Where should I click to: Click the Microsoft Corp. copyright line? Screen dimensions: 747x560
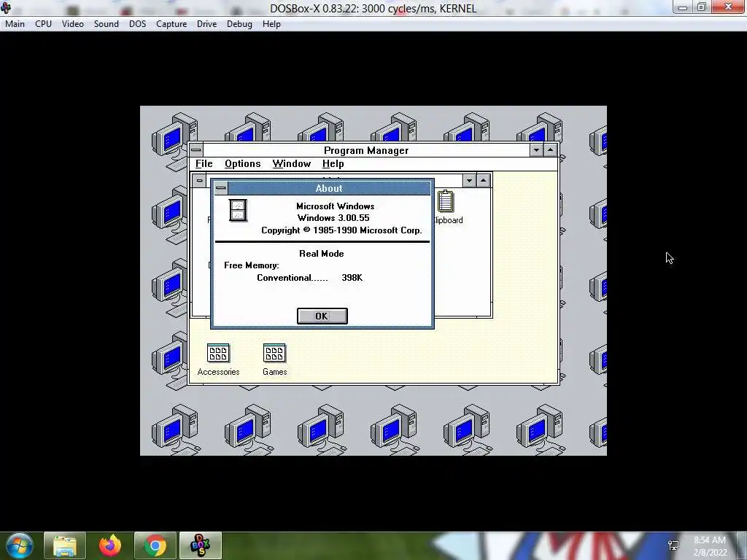[x=341, y=230]
